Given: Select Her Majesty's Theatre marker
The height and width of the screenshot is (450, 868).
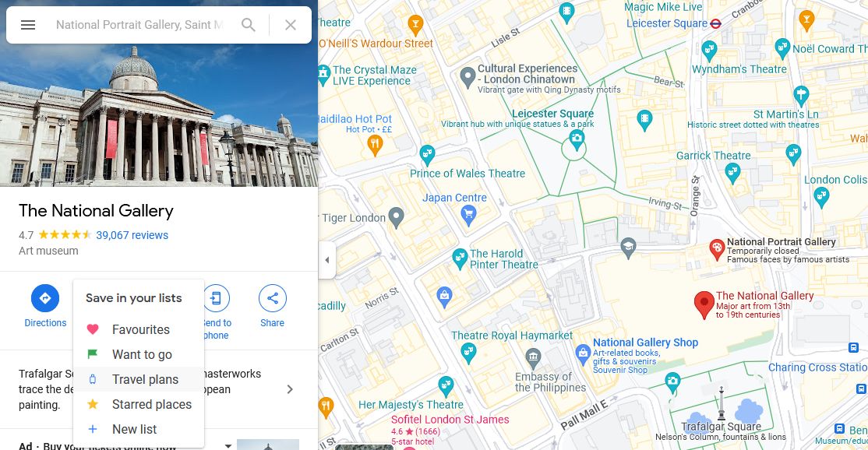Looking at the screenshot, I should click(446, 385).
